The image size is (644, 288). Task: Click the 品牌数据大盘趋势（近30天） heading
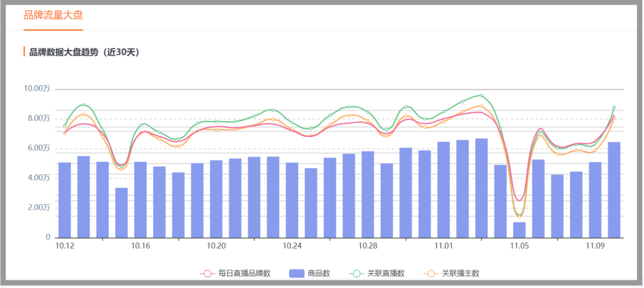click(84, 52)
